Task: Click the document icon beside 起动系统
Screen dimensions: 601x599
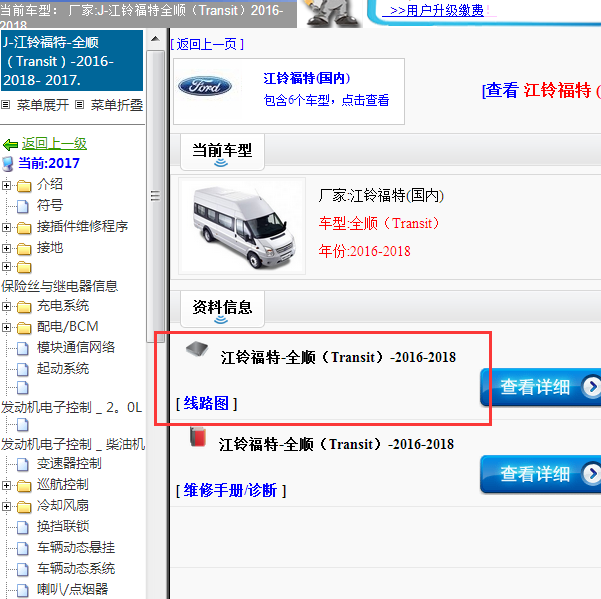Action: [x=23, y=369]
